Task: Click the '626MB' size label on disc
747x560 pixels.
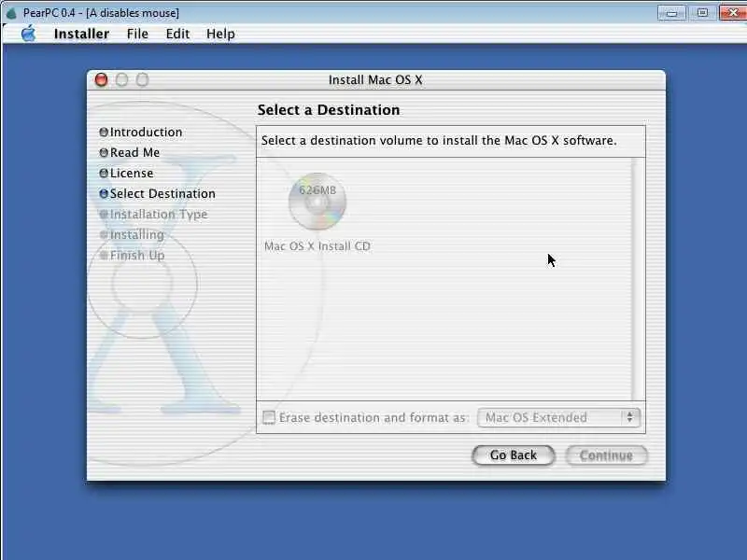Action: coord(317,190)
